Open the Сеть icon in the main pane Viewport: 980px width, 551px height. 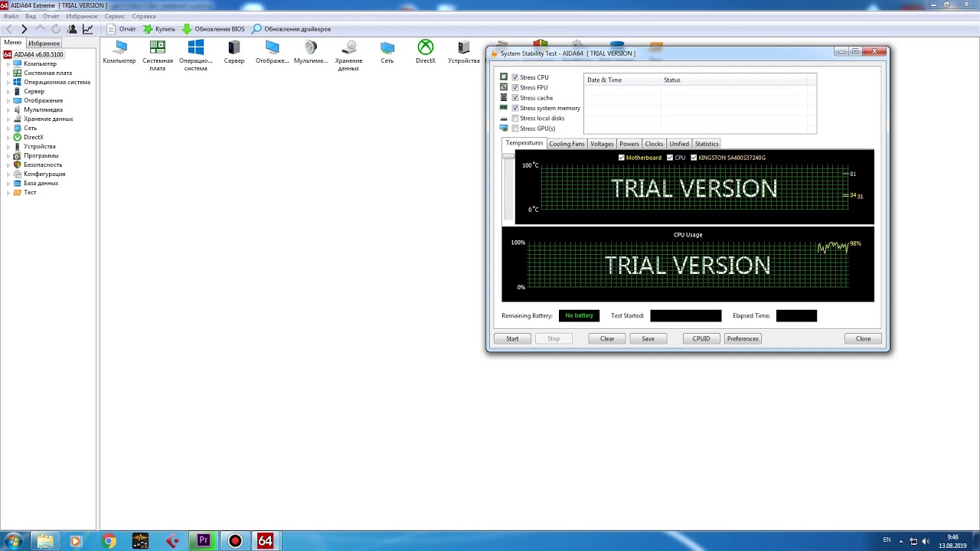point(387,52)
